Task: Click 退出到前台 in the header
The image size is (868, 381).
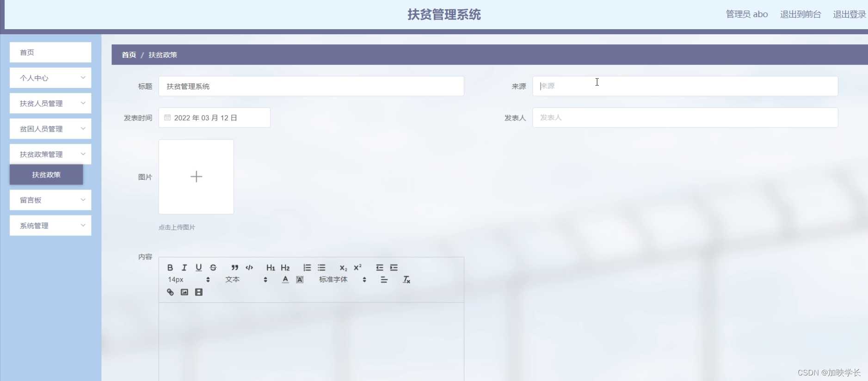Action: click(800, 14)
